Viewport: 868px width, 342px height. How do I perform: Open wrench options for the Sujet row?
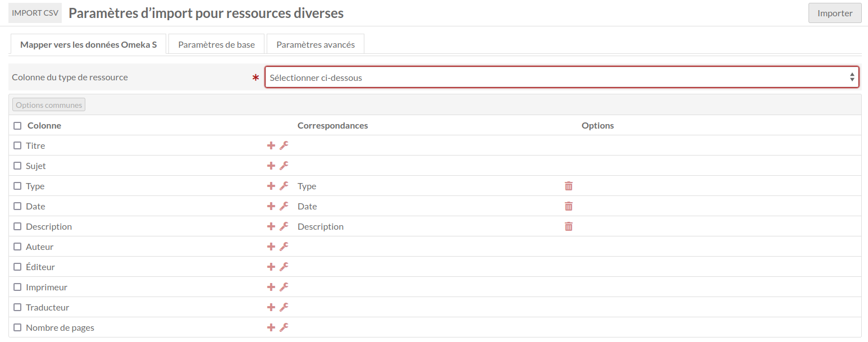pos(284,166)
